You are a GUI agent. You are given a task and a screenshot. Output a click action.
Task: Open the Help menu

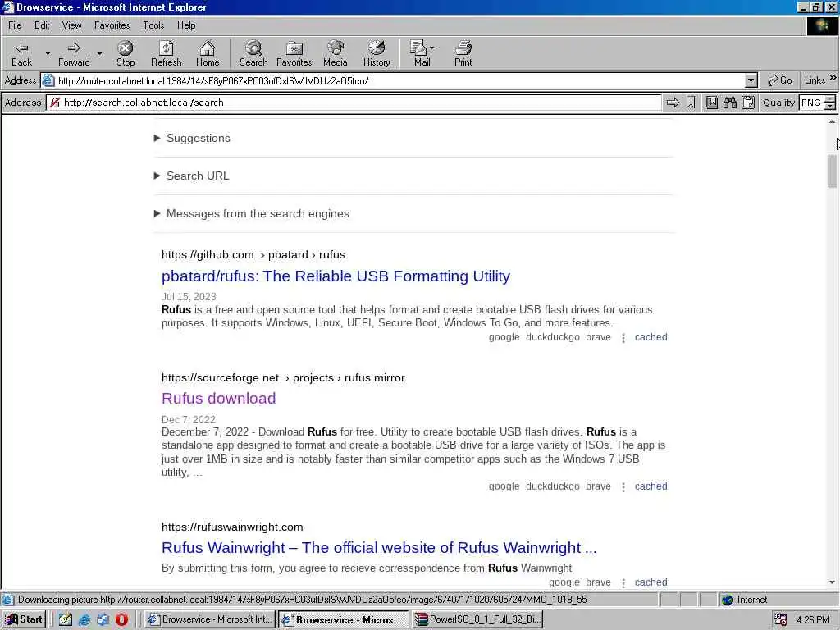pyautogui.click(x=186, y=25)
